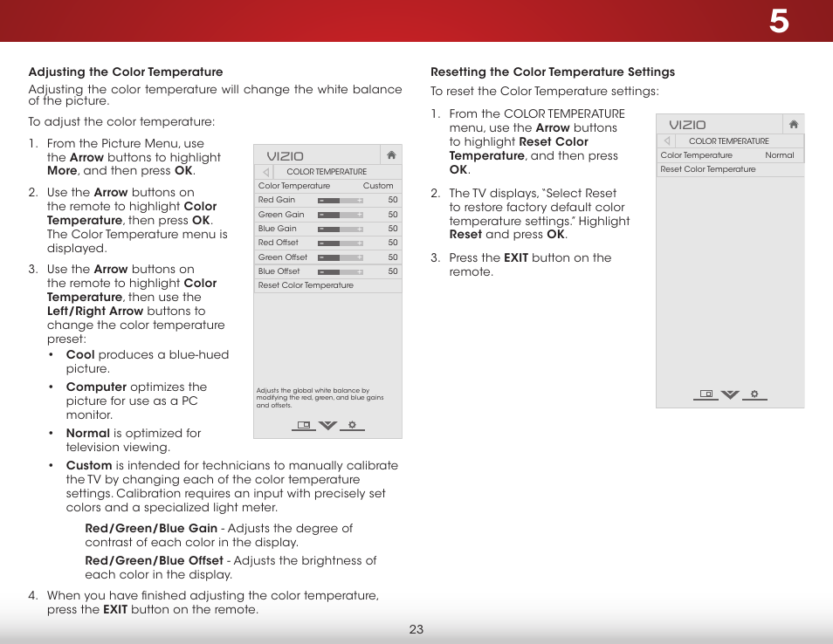Click the home icon in the Custom color temperature menu

pos(391,155)
